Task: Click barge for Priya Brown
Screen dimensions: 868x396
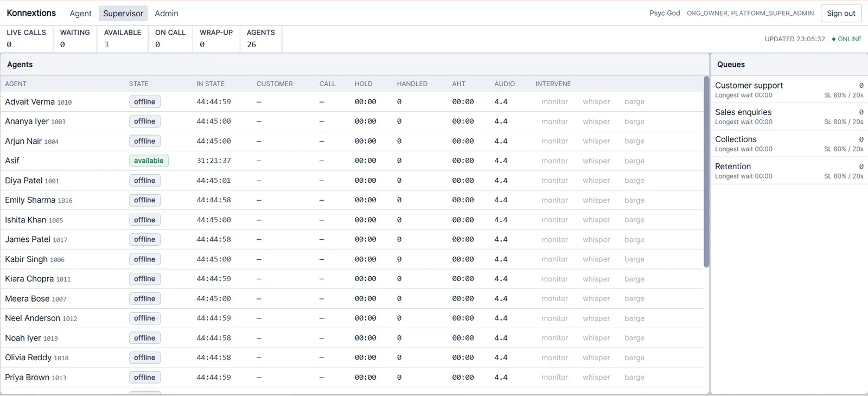Action: 634,378
